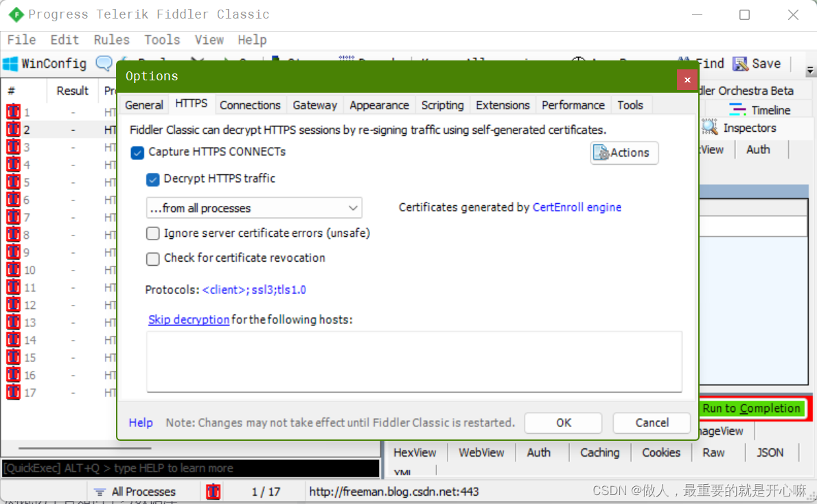This screenshot has width=817, height=504.
Task: Select session 3 icon in list
Action: click(x=13, y=146)
